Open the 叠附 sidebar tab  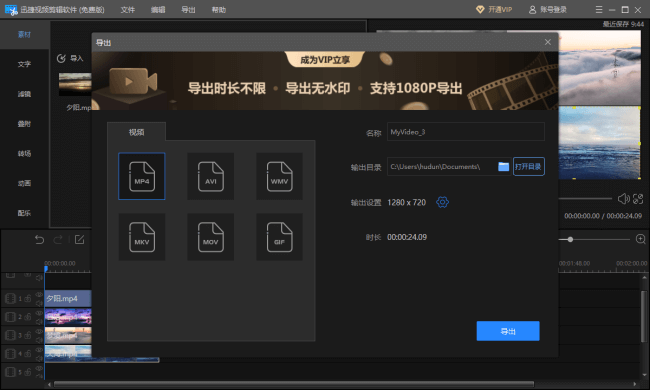pos(24,124)
